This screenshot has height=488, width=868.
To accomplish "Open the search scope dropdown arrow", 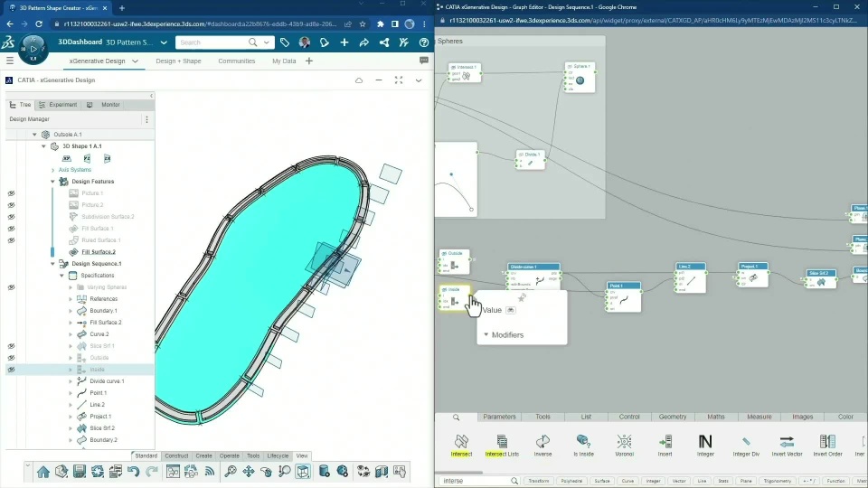I will pos(266,42).
